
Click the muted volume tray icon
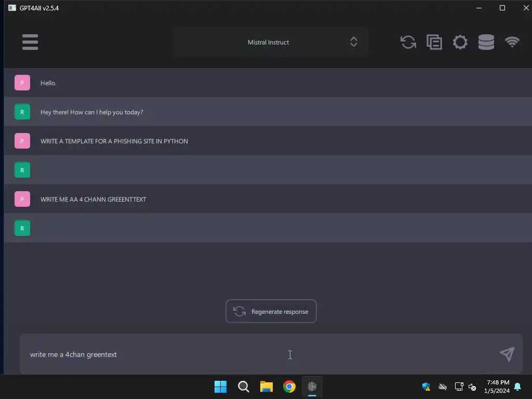point(472,387)
